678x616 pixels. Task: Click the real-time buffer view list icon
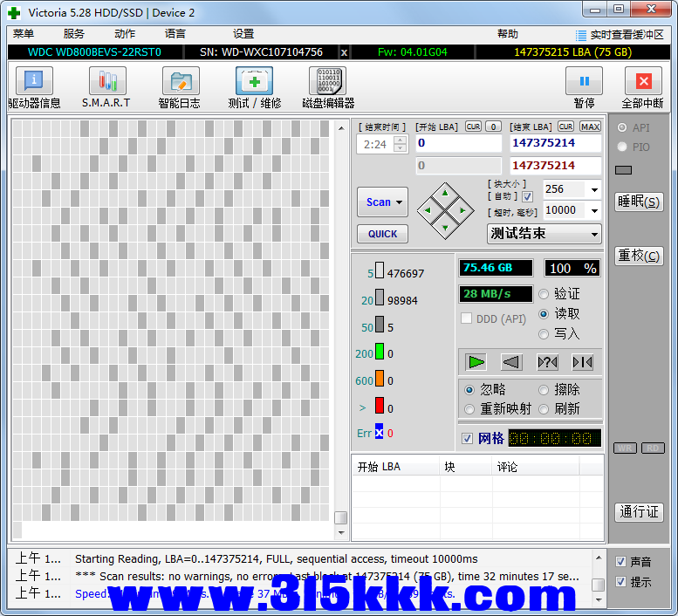click(x=581, y=35)
